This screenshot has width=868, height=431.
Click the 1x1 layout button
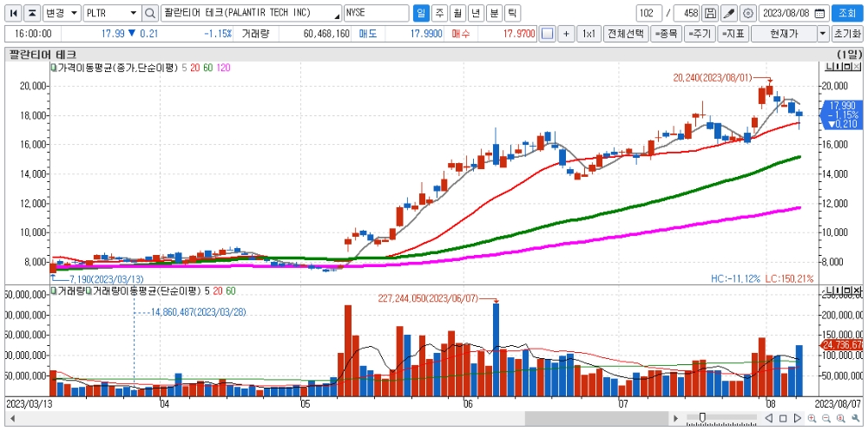click(589, 34)
